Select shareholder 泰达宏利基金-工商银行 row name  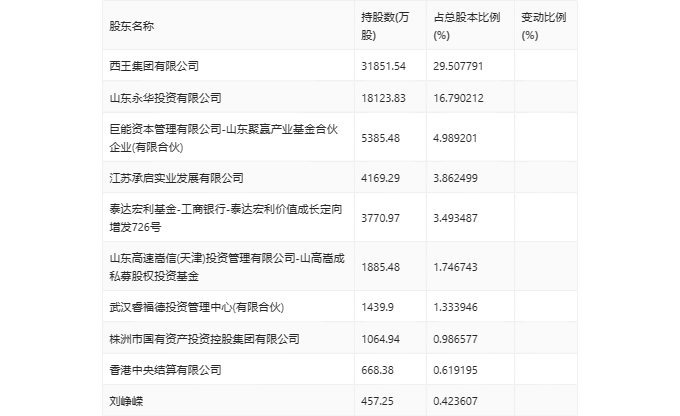[x=226, y=218]
